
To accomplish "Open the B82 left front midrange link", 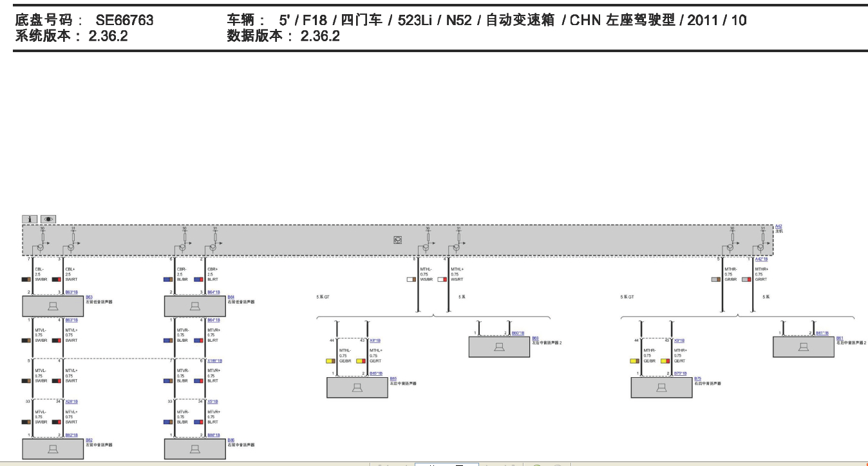I will tap(89, 440).
